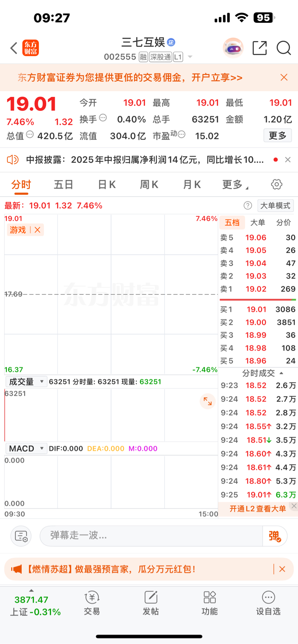Collapse the 分时成交 section arrow
Viewport: 298px width, 644px height.
pyautogui.click(x=281, y=373)
